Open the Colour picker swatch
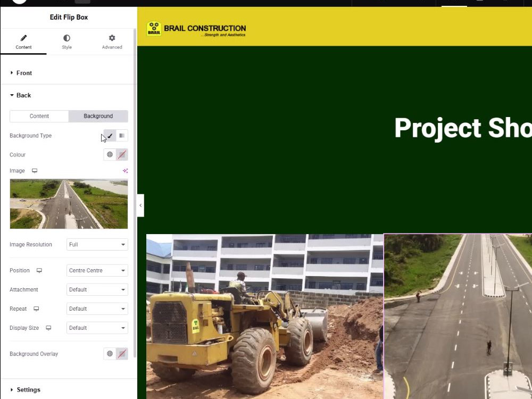The image size is (532, 399). tap(122, 155)
